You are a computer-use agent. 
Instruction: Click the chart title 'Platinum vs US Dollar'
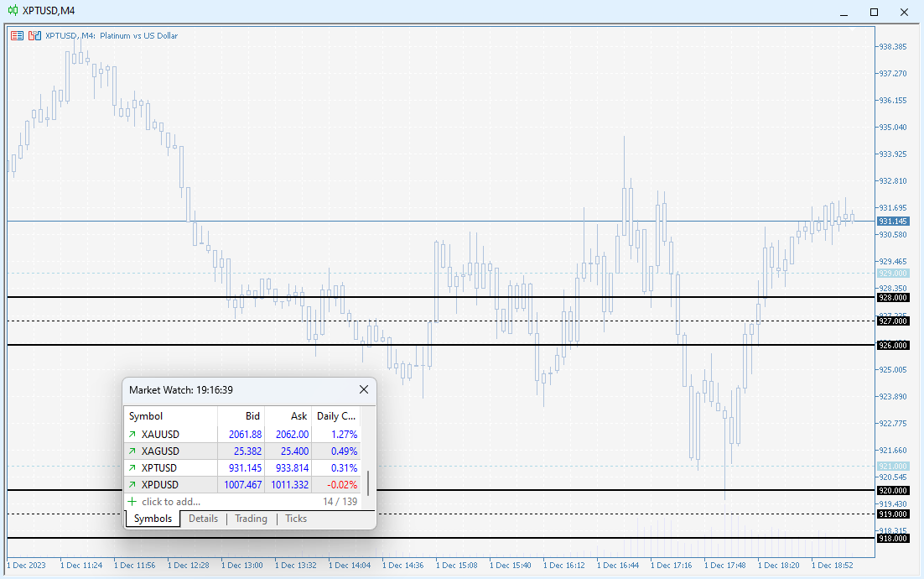(138, 36)
